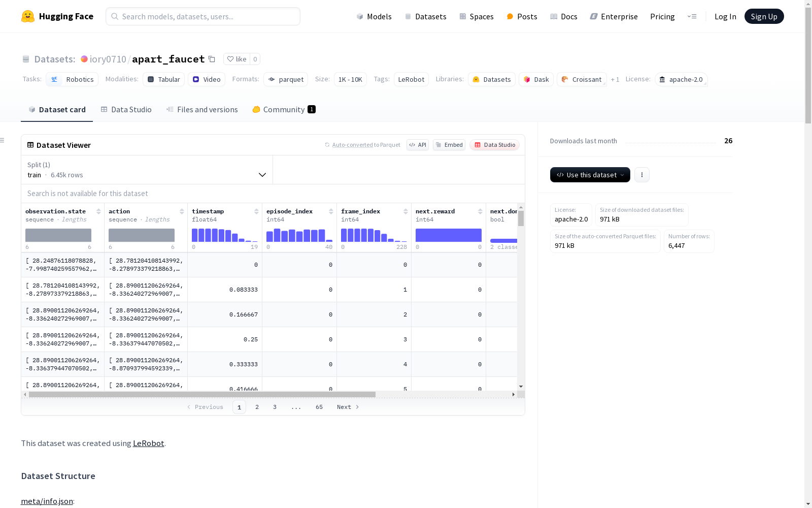Click the timestamp histogram bar chart
The image size is (812, 508).
pyautogui.click(x=225, y=235)
